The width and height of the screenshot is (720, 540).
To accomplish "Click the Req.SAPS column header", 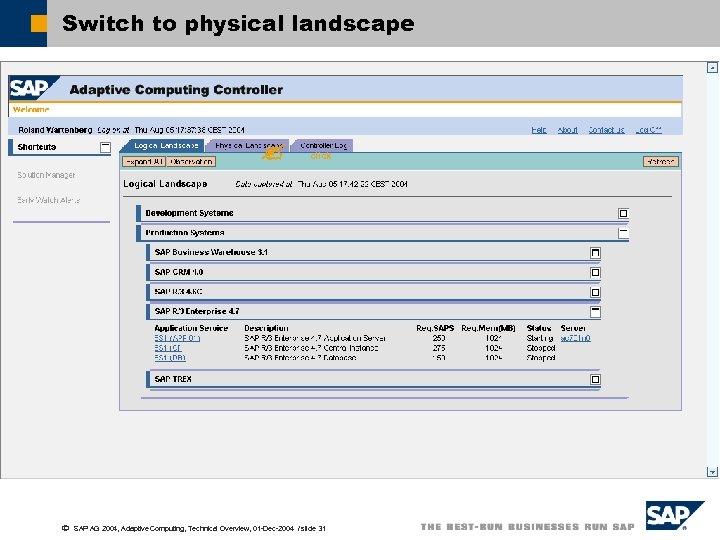I will [x=435, y=328].
